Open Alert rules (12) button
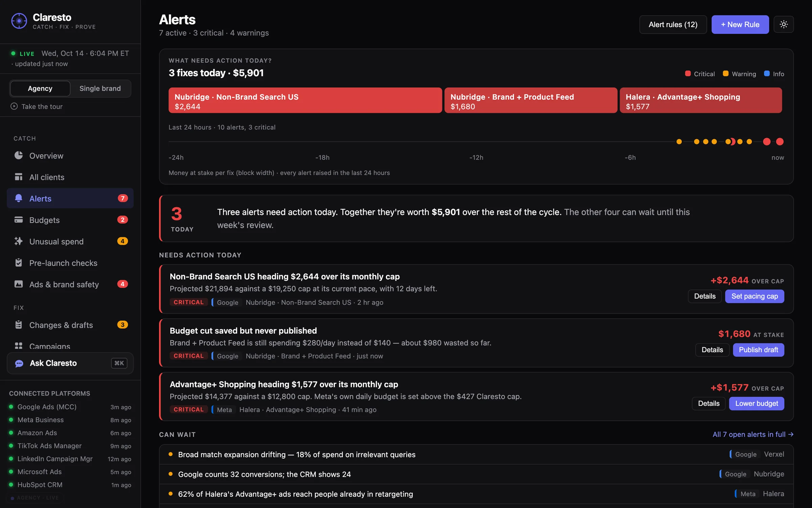The height and width of the screenshot is (508, 812). (x=673, y=24)
